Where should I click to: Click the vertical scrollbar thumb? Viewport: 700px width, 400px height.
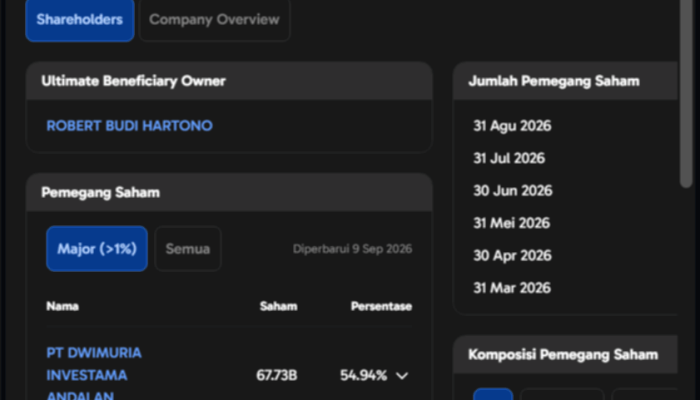click(x=686, y=94)
